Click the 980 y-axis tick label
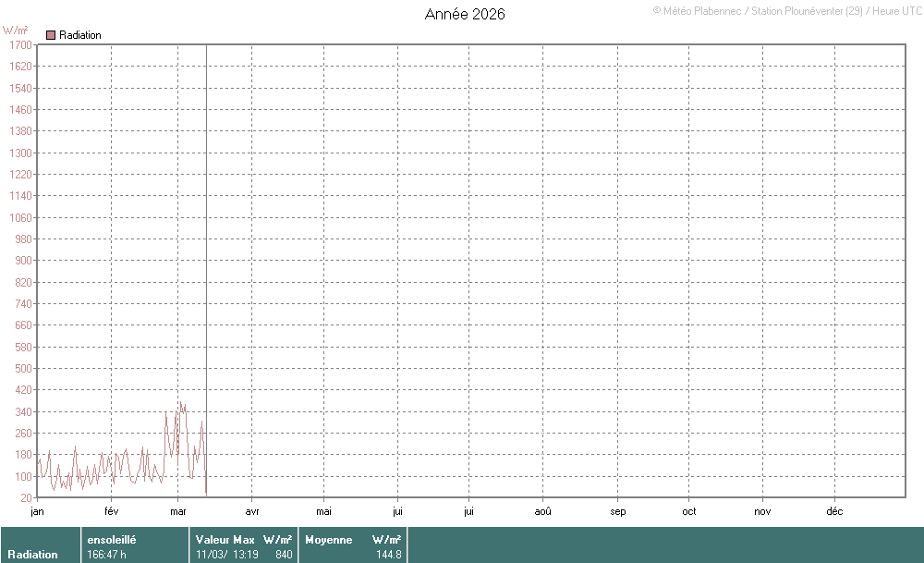 point(23,239)
